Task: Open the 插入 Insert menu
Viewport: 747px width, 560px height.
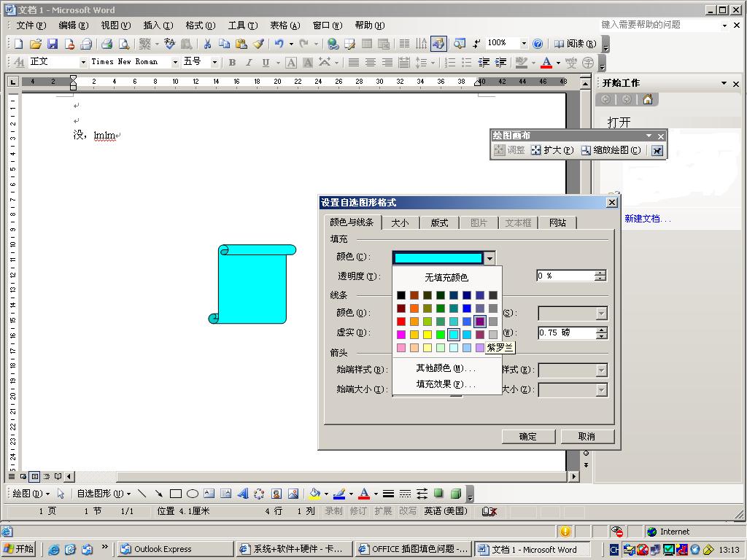Action: pyautogui.click(x=158, y=26)
